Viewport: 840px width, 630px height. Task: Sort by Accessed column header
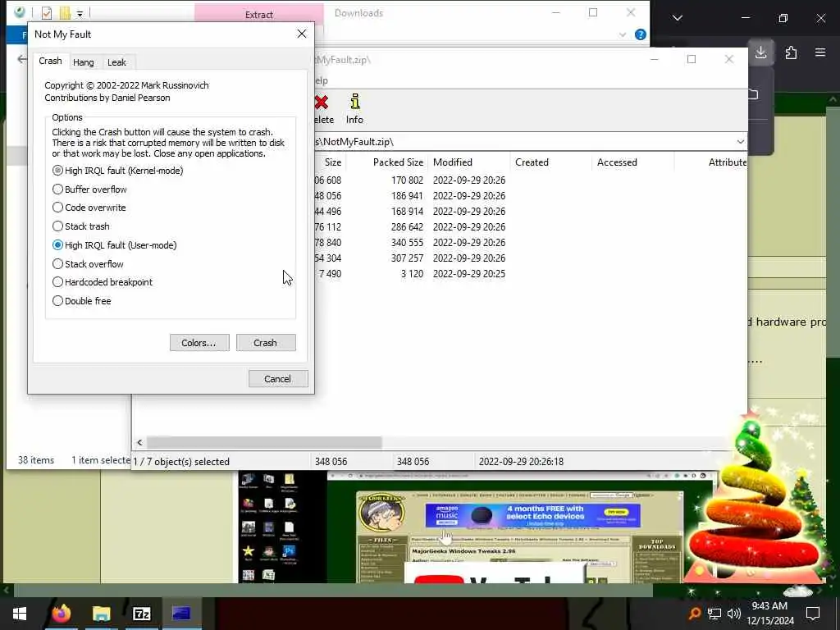633,162
